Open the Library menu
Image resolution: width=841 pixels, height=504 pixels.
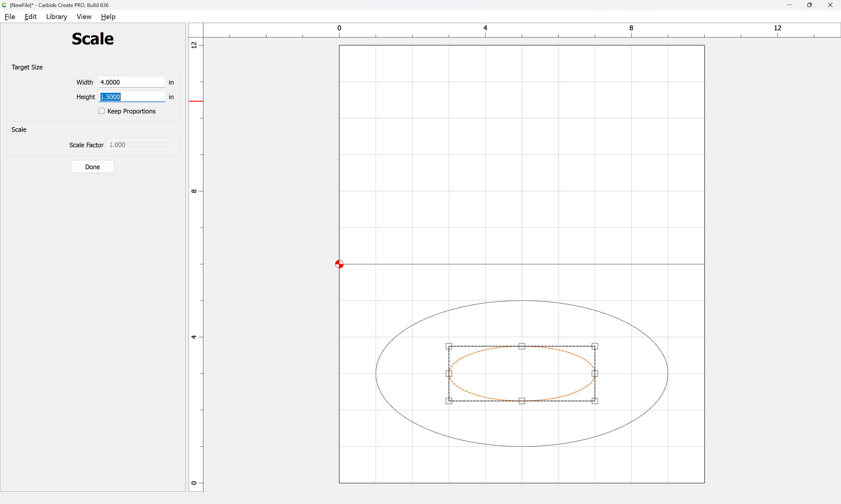56,17
